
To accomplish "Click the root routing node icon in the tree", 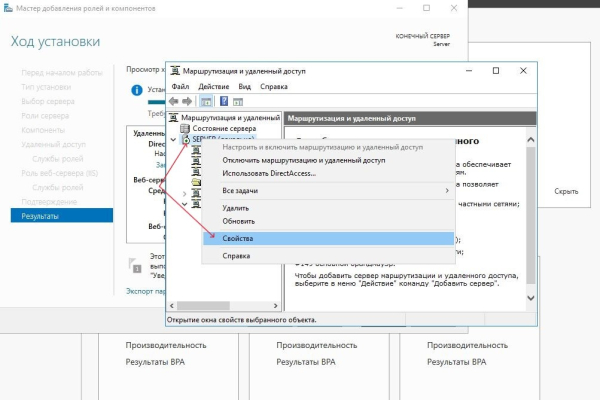I will tap(174, 118).
